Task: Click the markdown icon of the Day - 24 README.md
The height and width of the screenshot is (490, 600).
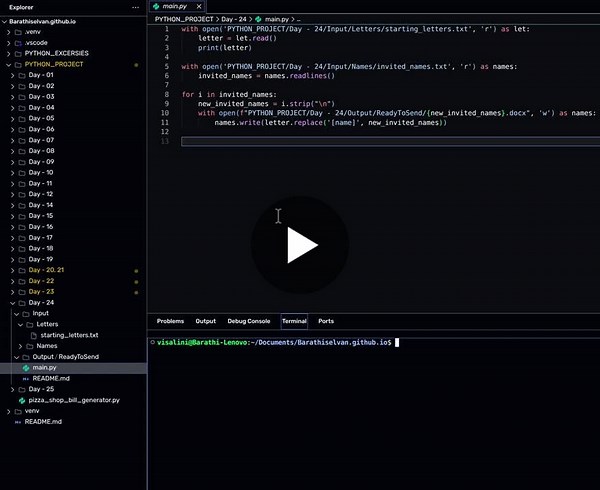Action: (26, 379)
